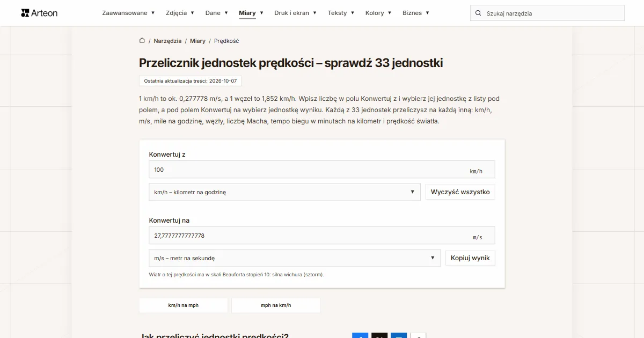Click the Prędkość breadcrumb text
This screenshot has height=338, width=644.
226,41
